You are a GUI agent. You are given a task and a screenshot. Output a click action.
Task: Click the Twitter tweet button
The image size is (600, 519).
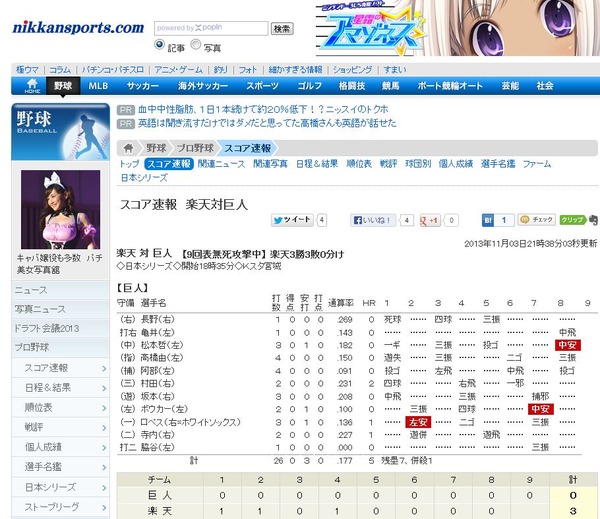click(x=292, y=220)
